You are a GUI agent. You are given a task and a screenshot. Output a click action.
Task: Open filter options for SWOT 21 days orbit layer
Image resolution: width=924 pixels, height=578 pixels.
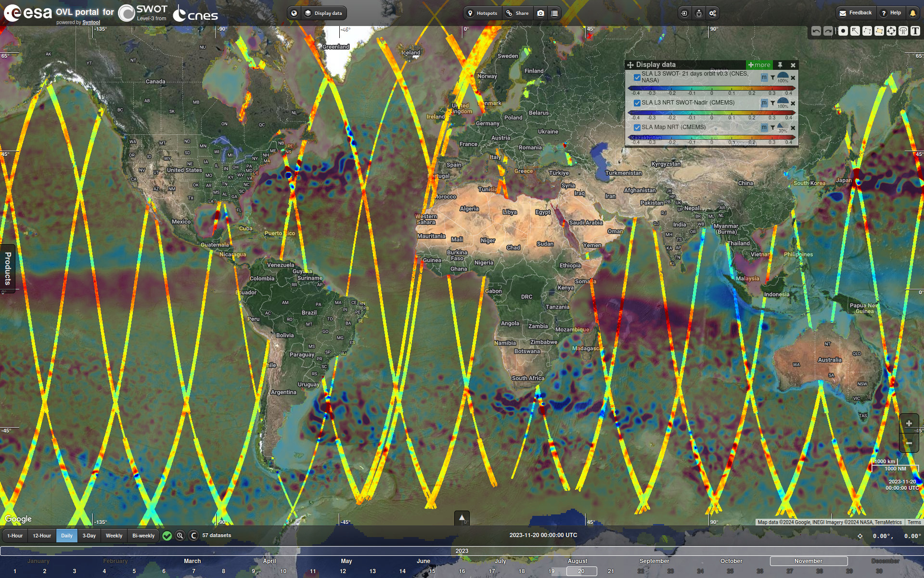point(773,78)
